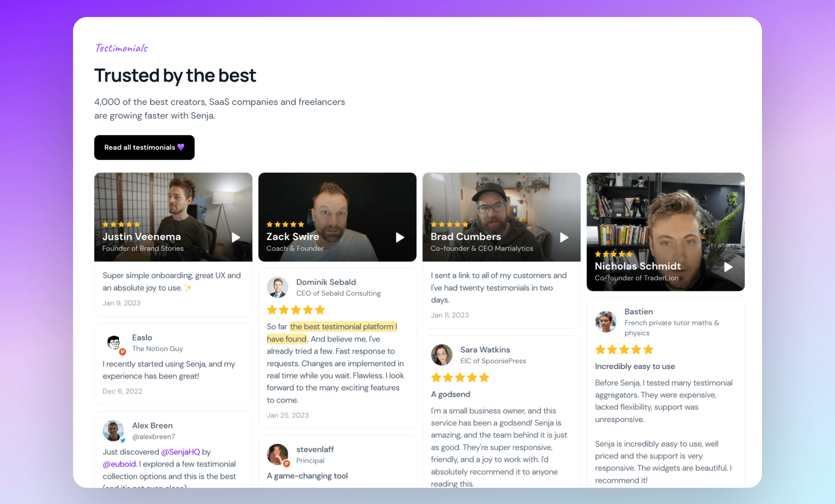
Task: Click Sara Watkins' avatar
Action: (442, 355)
